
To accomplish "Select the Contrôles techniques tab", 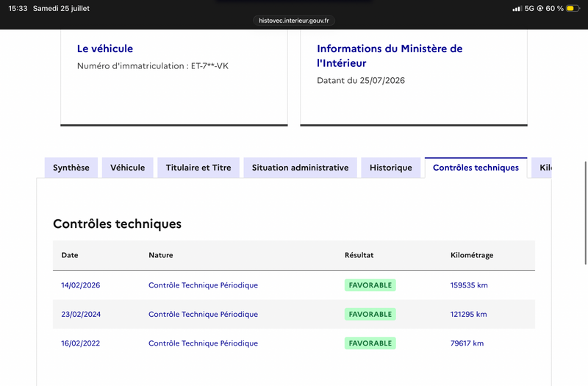I will [476, 168].
